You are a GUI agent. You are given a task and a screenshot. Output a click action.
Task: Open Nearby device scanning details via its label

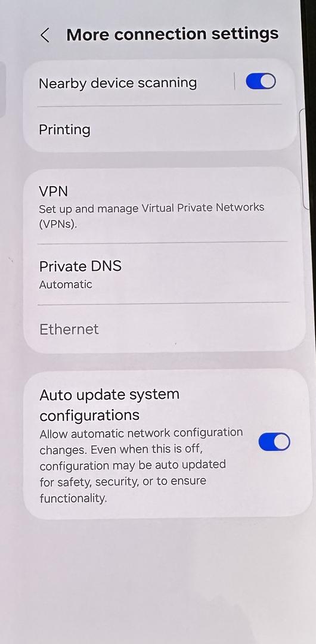[x=118, y=83]
